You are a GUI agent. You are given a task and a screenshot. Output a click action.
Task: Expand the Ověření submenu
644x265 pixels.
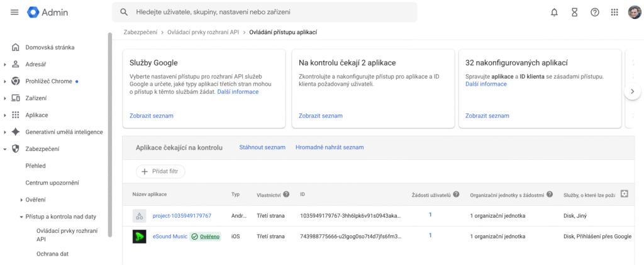(x=21, y=200)
